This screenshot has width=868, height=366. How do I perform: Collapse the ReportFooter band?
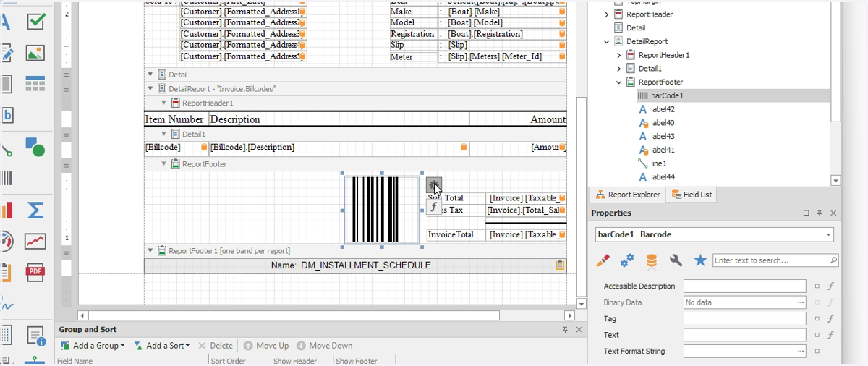pos(164,164)
